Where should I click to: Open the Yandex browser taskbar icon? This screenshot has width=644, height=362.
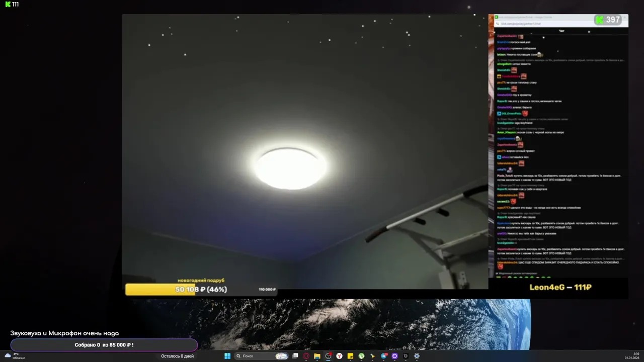tap(339, 356)
